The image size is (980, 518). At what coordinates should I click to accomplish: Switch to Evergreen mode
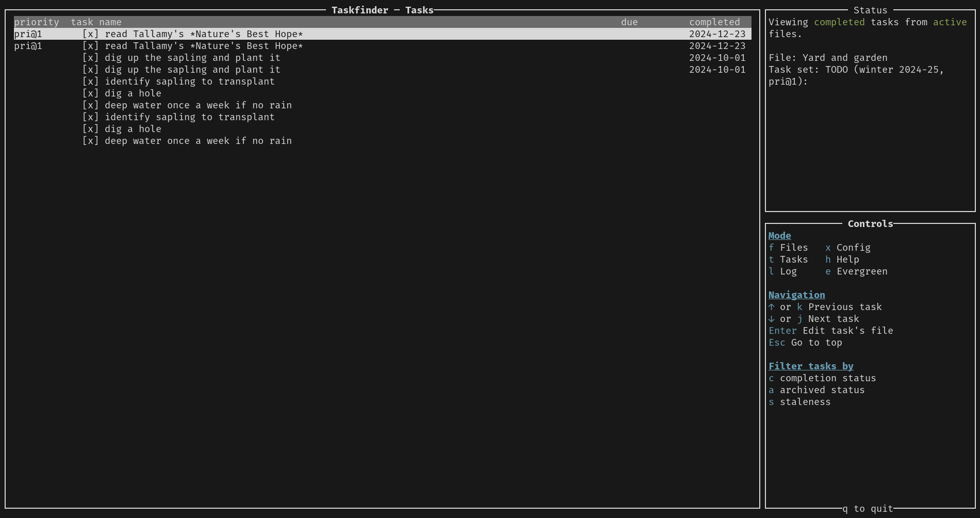(856, 271)
